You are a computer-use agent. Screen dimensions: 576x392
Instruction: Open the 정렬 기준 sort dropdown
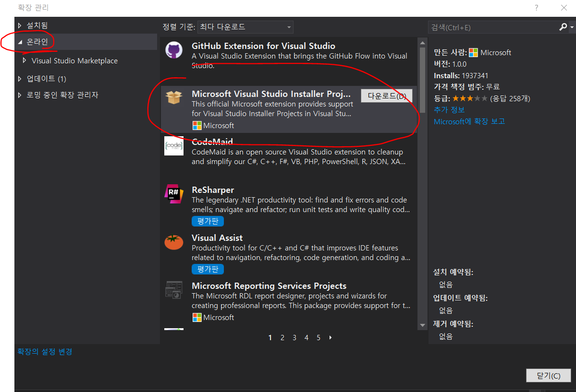pyautogui.click(x=245, y=27)
